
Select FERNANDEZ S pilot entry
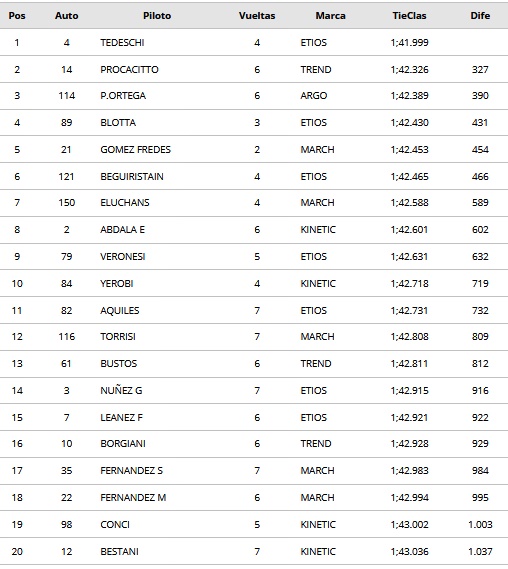tap(131, 471)
